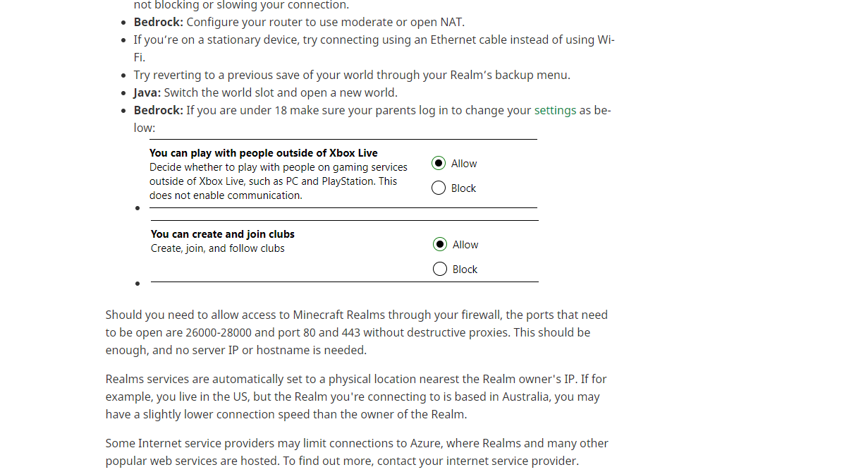868x472 pixels.
Task: Click paragraph about Internet service providers and Azure
Action: pyautogui.click(x=357, y=452)
